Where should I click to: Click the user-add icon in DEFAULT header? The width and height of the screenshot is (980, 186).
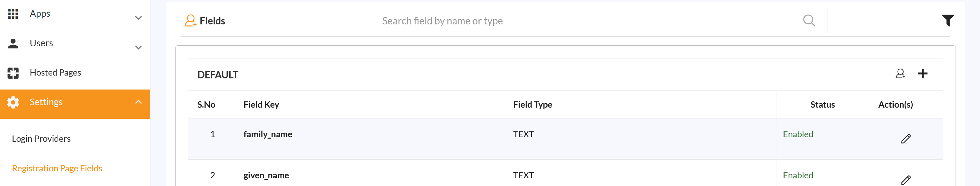(900, 73)
